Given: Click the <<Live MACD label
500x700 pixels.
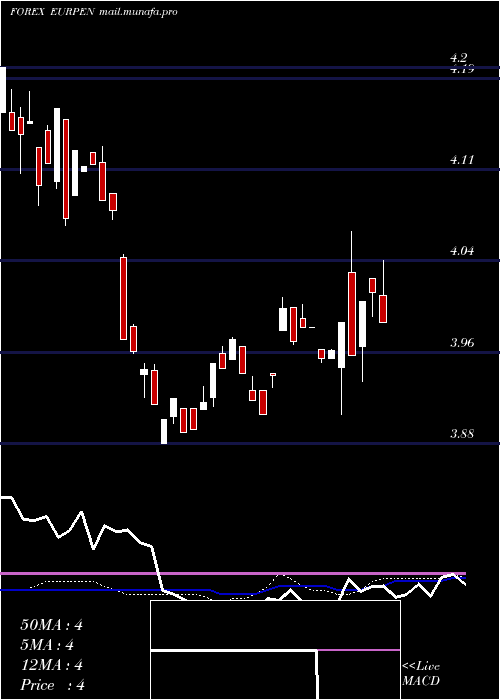Looking at the screenshot, I should pyautogui.click(x=421, y=674).
